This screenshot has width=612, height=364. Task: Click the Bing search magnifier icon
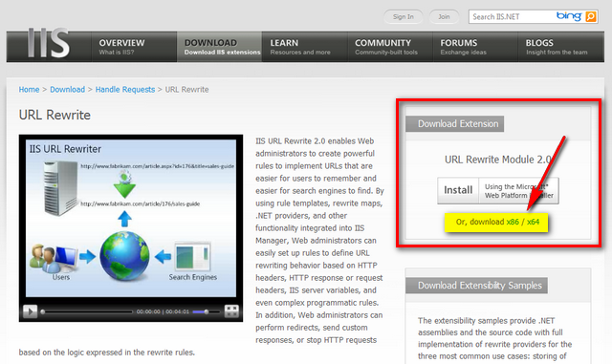click(591, 16)
